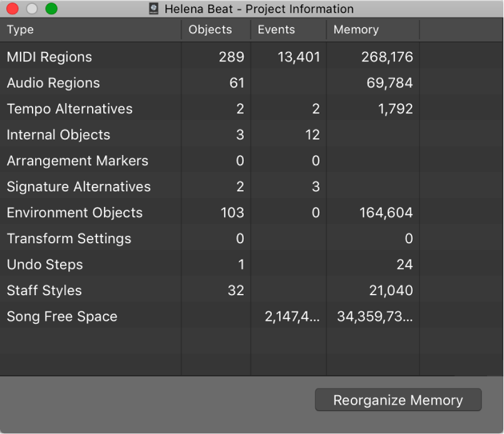The image size is (504, 434).
Task: Click the Internal Objects object count 3
Action: coord(240,134)
